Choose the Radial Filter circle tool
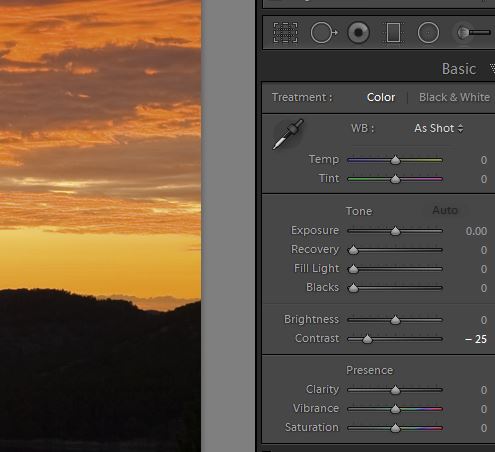Image resolution: width=495 pixels, height=452 pixels. click(x=428, y=33)
